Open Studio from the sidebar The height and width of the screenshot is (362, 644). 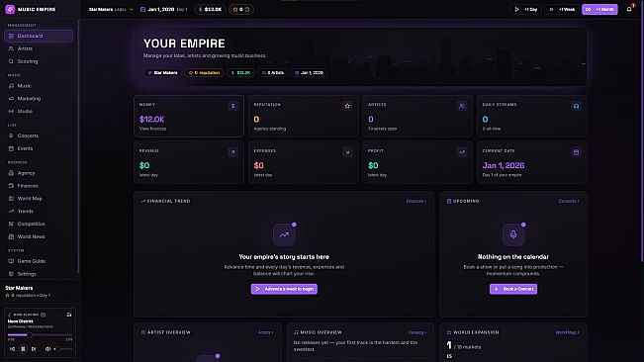click(39, 111)
